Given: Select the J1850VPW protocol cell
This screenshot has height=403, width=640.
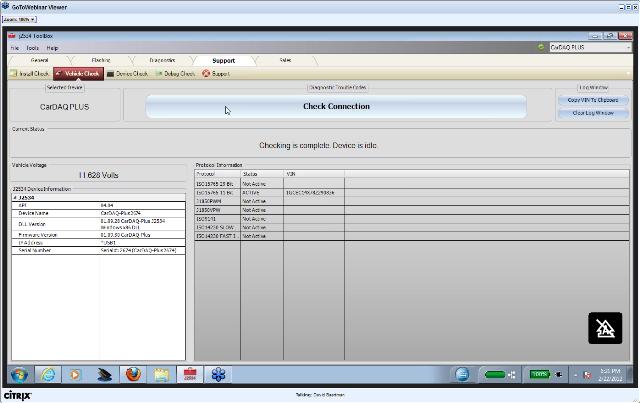Looking at the screenshot, I should [218, 210].
